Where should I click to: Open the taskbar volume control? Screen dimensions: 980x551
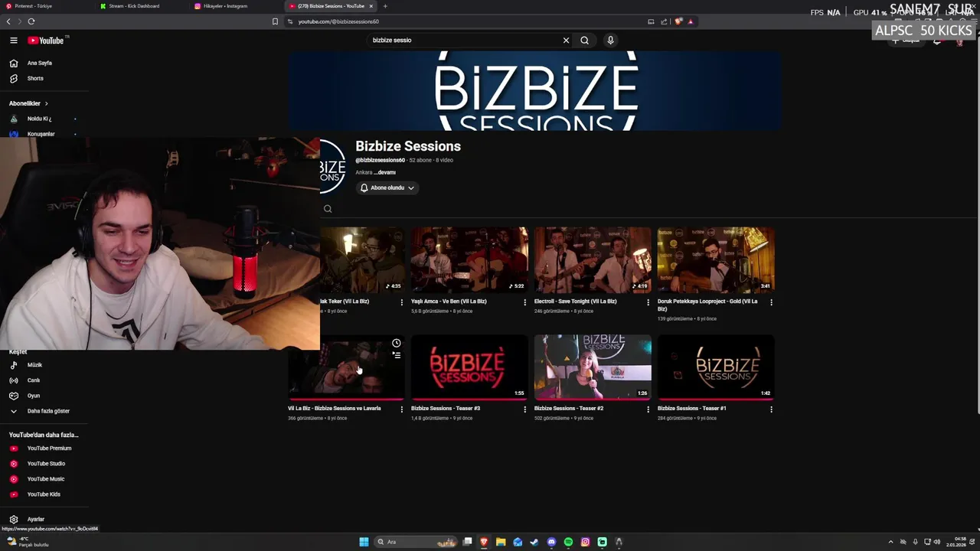[937, 542]
